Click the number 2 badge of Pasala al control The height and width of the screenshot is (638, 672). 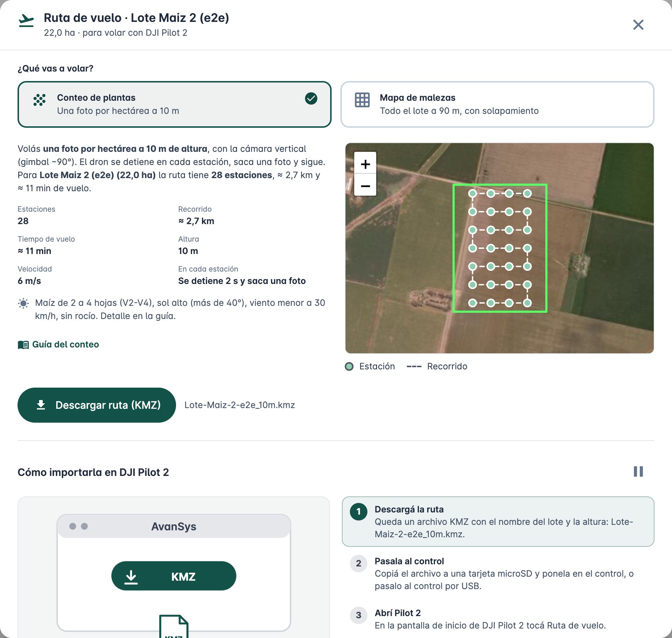359,563
